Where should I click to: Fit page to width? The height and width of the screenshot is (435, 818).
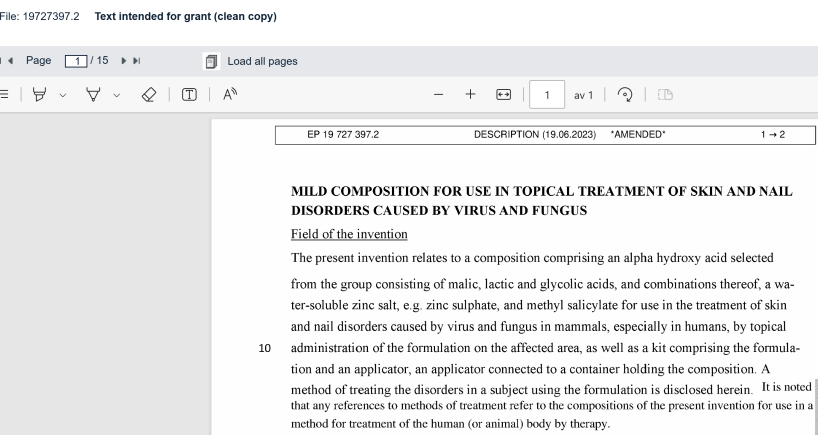pos(503,94)
